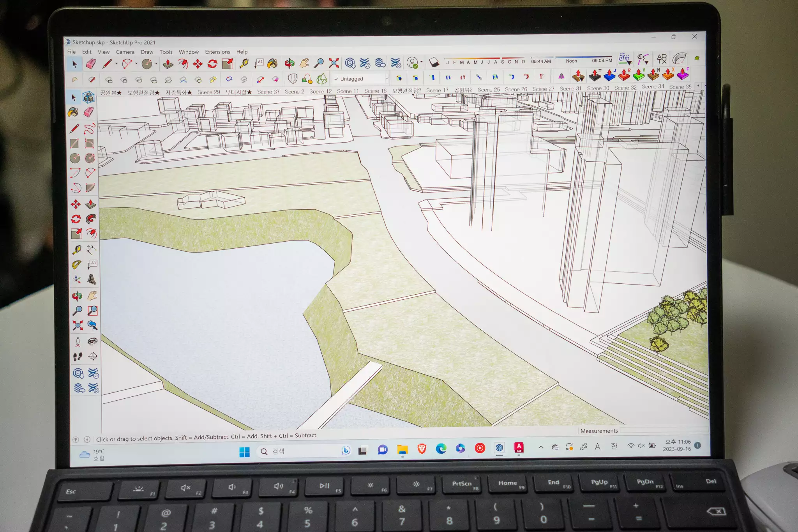Click the Orbit tool icon

coord(289,63)
